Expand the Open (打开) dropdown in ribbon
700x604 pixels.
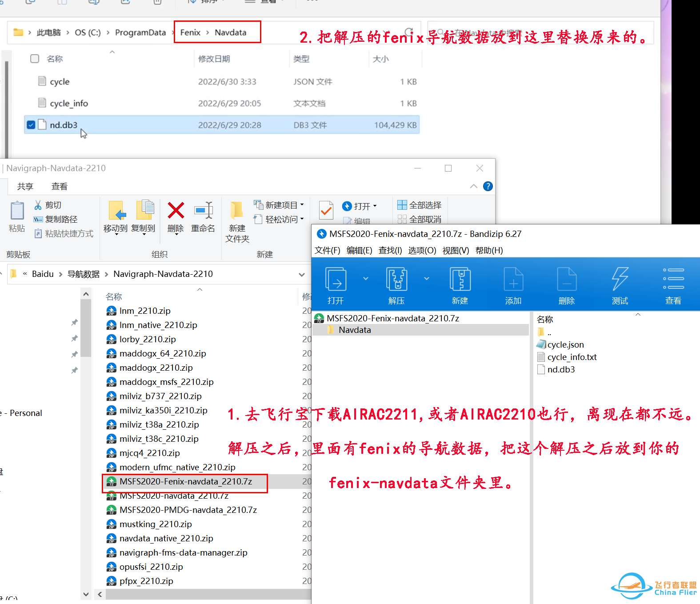coord(375,206)
